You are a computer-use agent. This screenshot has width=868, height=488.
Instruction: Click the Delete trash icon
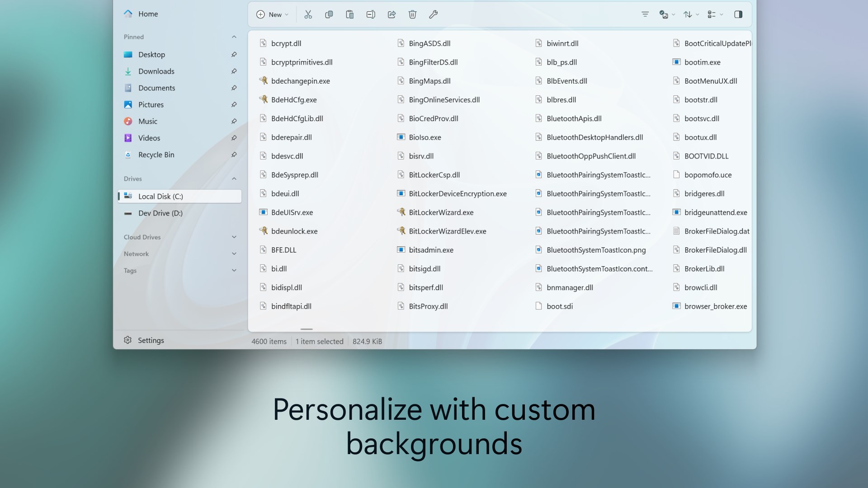(x=412, y=14)
